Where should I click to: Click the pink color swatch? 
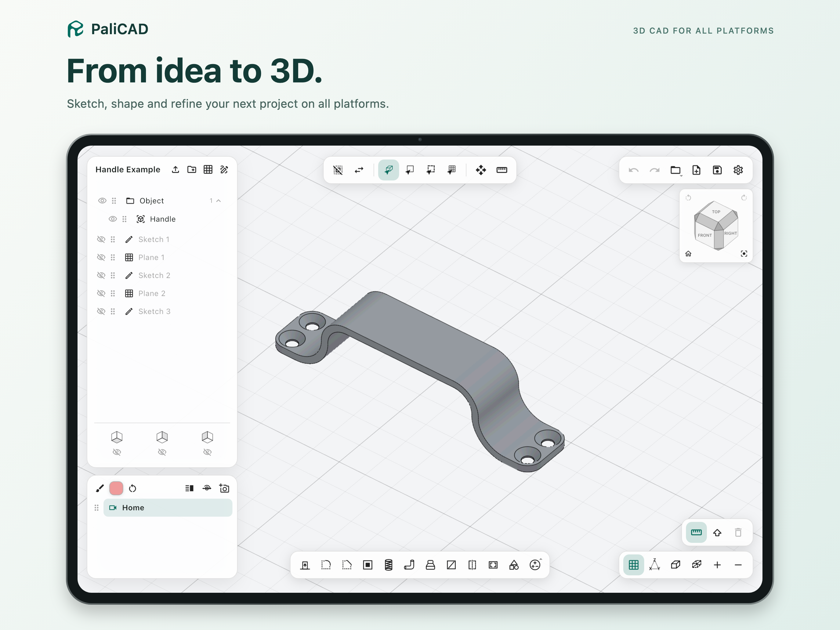116,488
